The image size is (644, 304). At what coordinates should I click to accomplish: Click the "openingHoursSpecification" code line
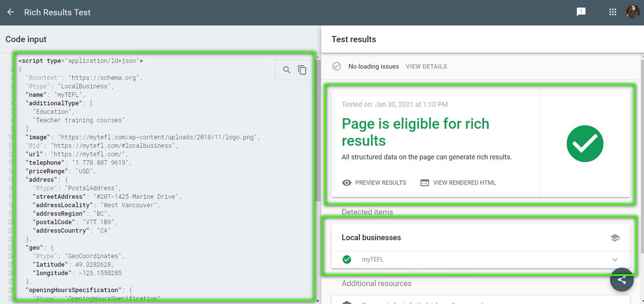(79, 291)
